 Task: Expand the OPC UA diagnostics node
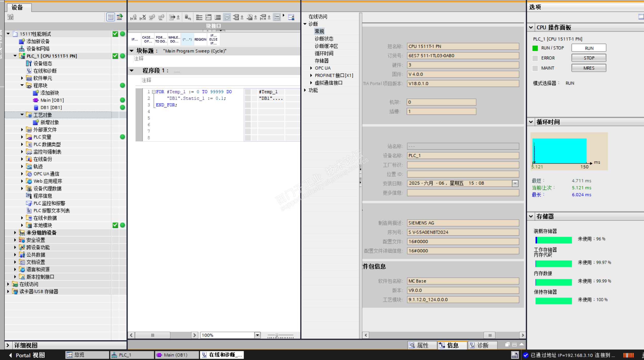click(x=311, y=68)
